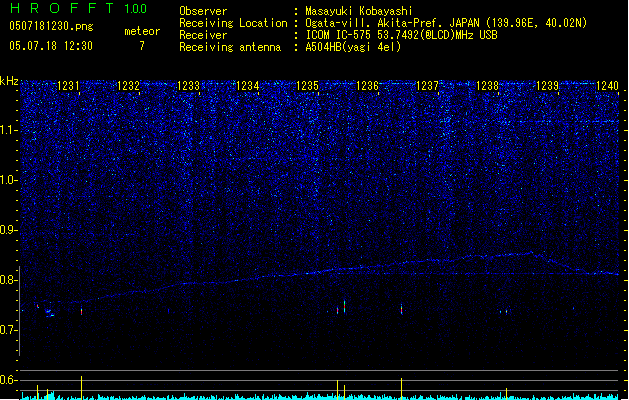The image size is (629, 400).
Task: Click the 1237 time axis marker
Action: point(428,86)
